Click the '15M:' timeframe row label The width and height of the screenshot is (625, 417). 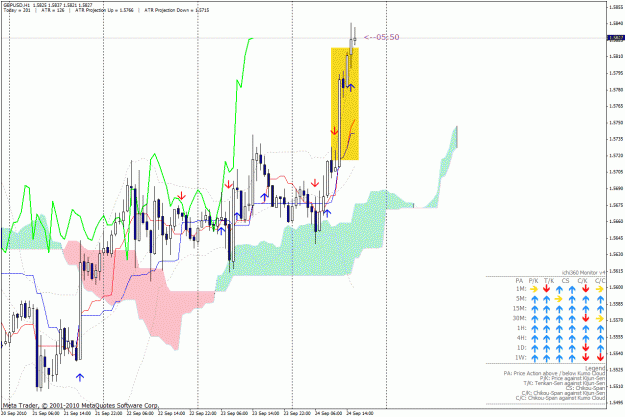(x=520, y=309)
